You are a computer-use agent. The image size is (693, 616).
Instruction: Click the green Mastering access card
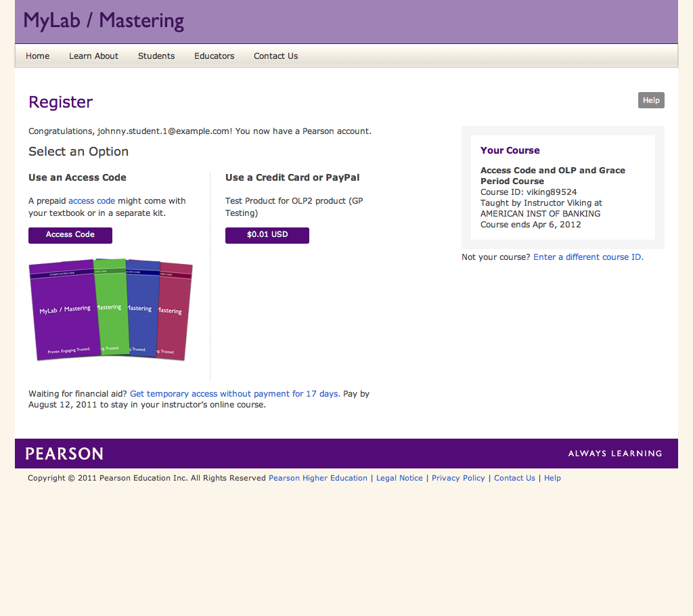(112, 307)
